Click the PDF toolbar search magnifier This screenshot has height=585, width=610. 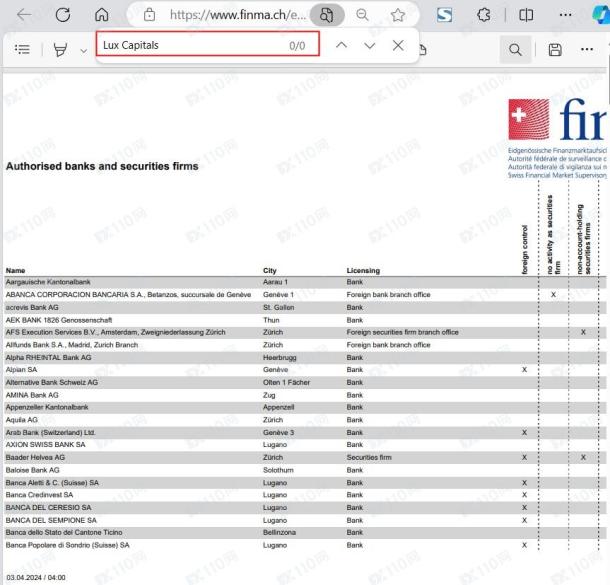(x=515, y=49)
